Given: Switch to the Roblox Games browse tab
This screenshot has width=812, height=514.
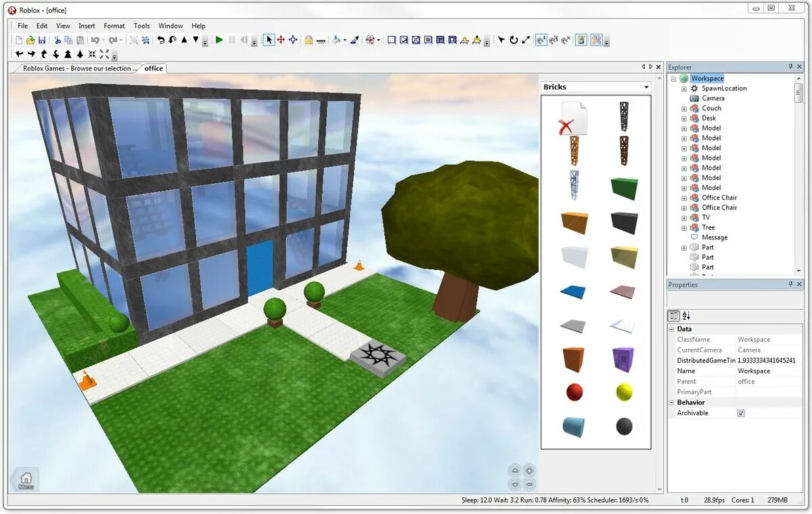Looking at the screenshot, I should [x=80, y=68].
